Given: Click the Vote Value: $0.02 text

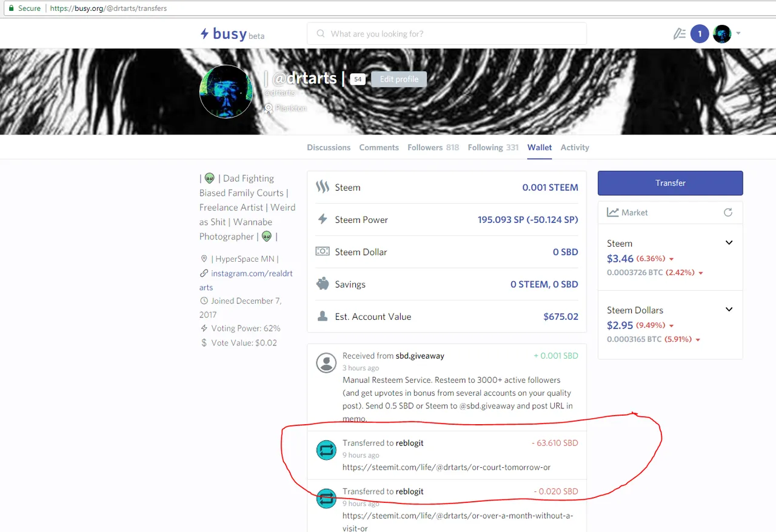Looking at the screenshot, I should [x=244, y=343].
